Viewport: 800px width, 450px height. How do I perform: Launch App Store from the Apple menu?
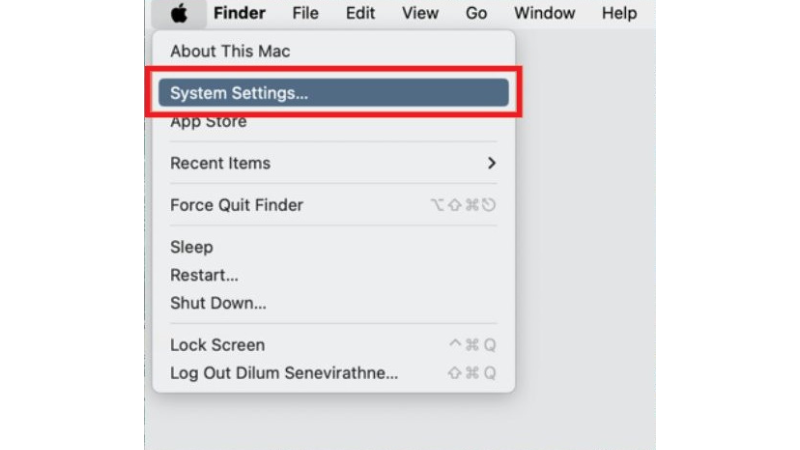[x=208, y=122]
